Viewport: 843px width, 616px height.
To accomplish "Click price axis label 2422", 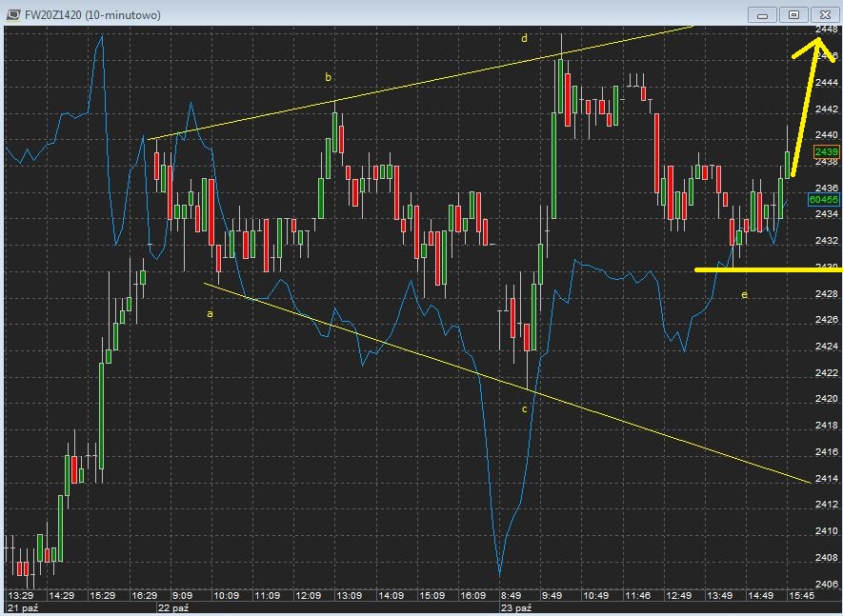I will (x=827, y=372).
